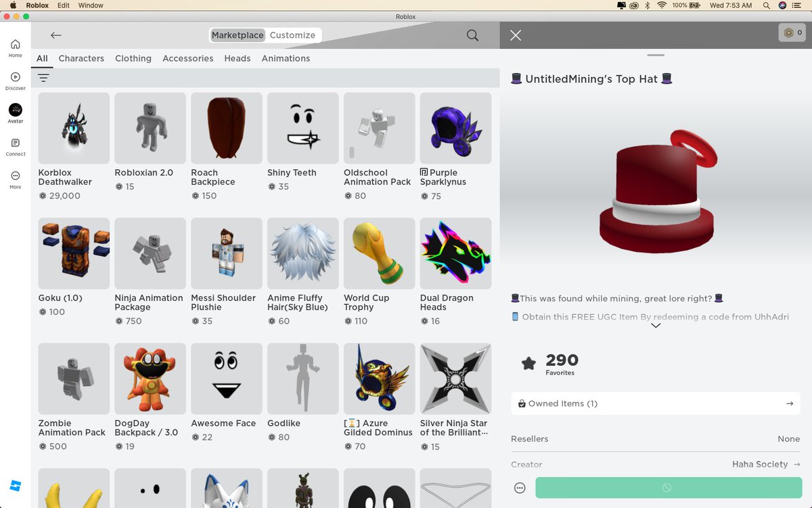Image resolution: width=812 pixels, height=508 pixels.
Task: Open the Roblox menu bar item
Action: pos(37,5)
